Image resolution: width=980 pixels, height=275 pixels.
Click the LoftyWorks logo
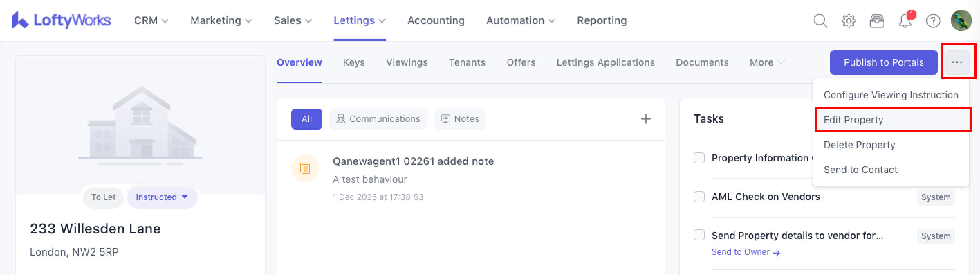click(x=61, y=20)
